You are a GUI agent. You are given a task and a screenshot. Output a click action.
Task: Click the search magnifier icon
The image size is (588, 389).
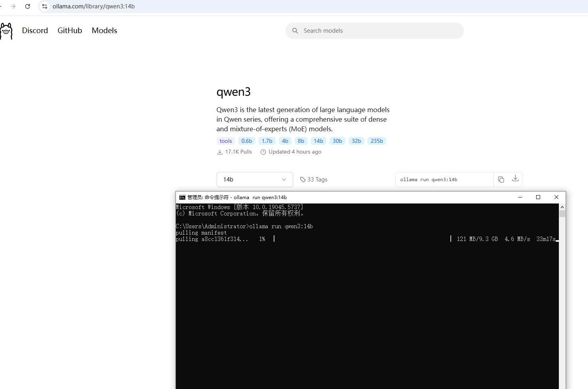coord(295,31)
